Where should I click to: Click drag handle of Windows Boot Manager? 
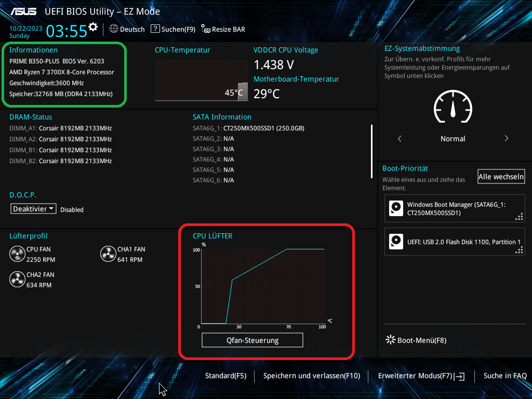(x=519, y=217)
